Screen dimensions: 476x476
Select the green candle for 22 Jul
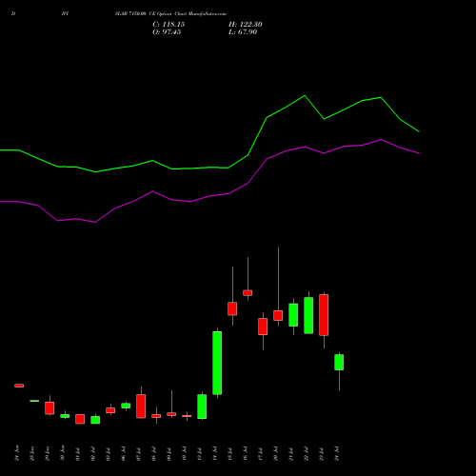[x=308, y=315]
